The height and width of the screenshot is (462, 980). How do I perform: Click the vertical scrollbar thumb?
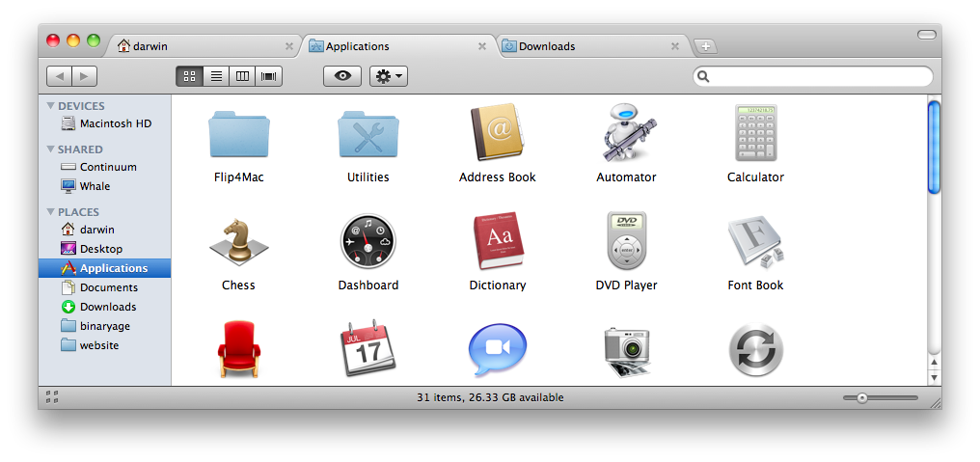click(935, 148)
